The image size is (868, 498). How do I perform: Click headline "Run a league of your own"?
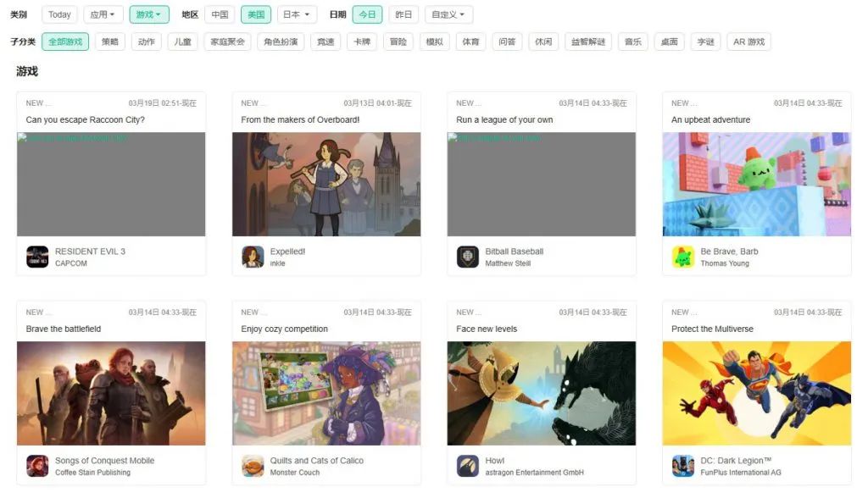(x=504, y=119)
